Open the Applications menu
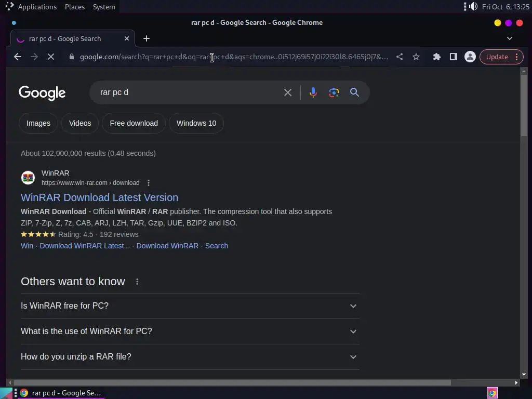This screenshot has width=532, height=399. [x=37, y=7]
